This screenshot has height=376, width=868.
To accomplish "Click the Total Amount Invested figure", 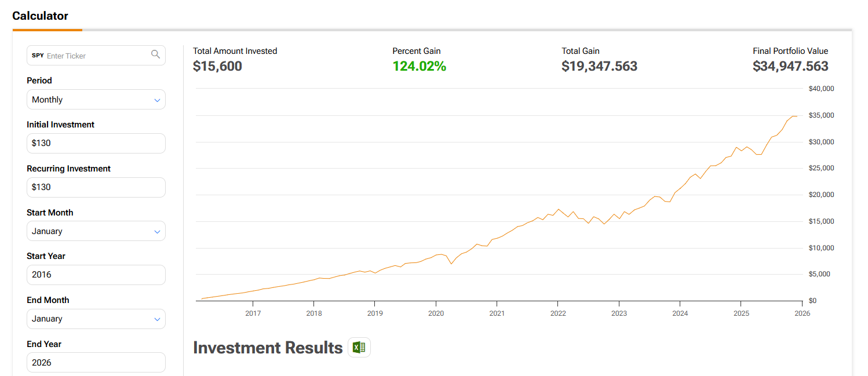I will (x=217, y=67).
